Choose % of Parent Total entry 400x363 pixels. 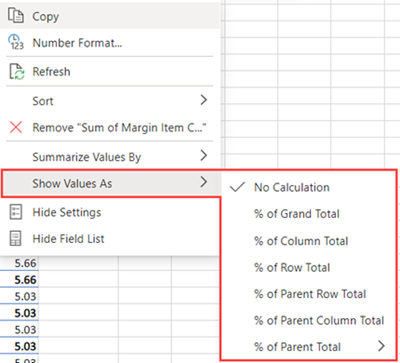click(309, 347)
